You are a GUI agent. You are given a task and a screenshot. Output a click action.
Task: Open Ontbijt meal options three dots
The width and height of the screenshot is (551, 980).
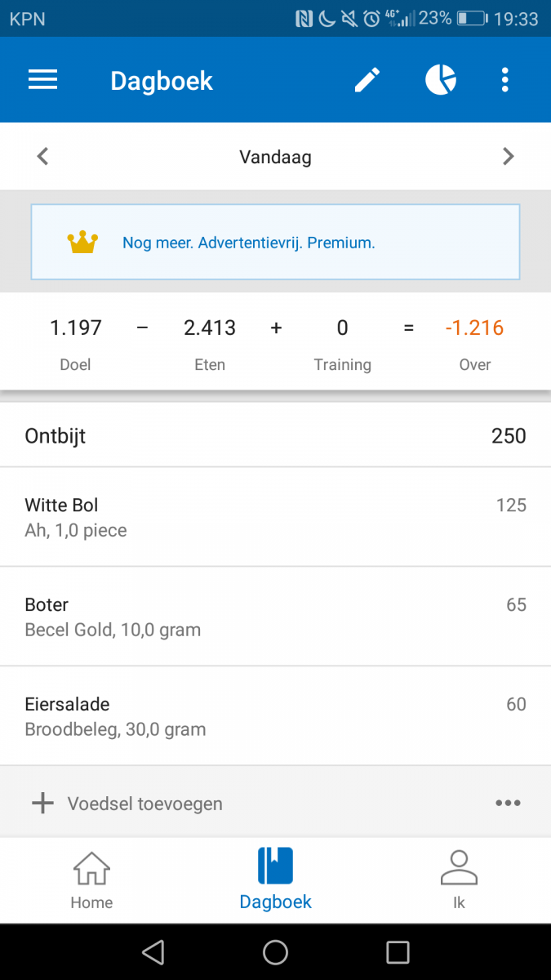coord(508,804)
